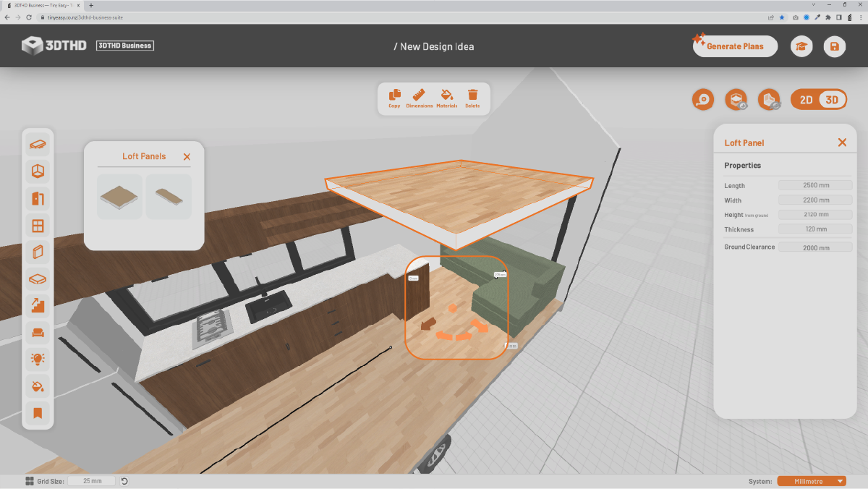This screenshot has width=868, height=489.
Task: Go back in the browser
Action: [7, 17]
